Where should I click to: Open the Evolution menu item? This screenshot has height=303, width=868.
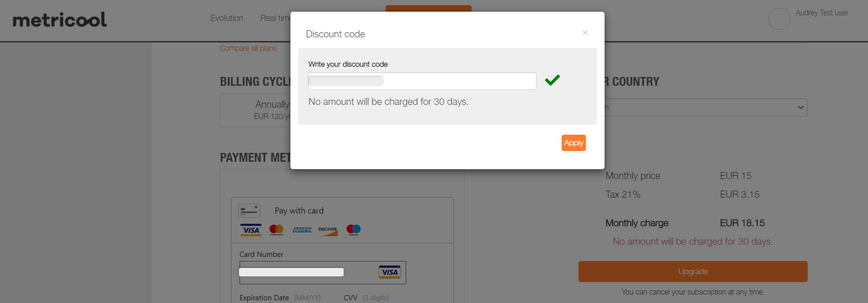(x=226, y=18)
